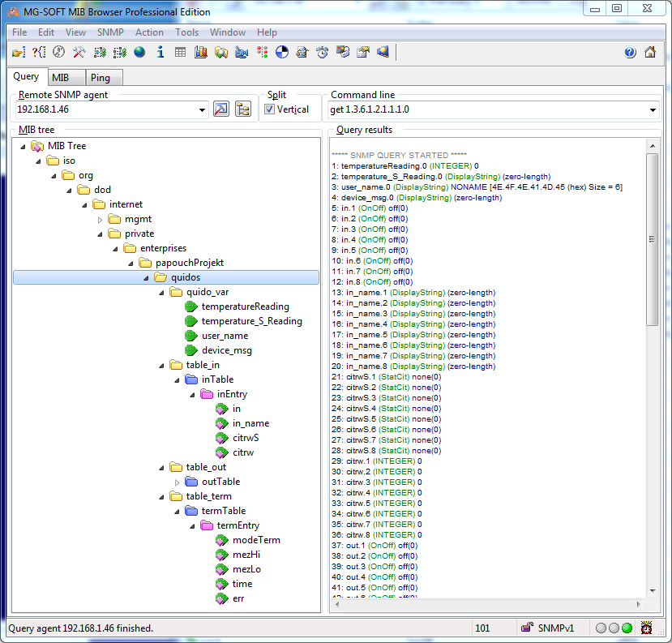The image size is (672, 643).
Task: Expand the mgmt tree node
Action: pyautogui.click(x=100, y=220)
